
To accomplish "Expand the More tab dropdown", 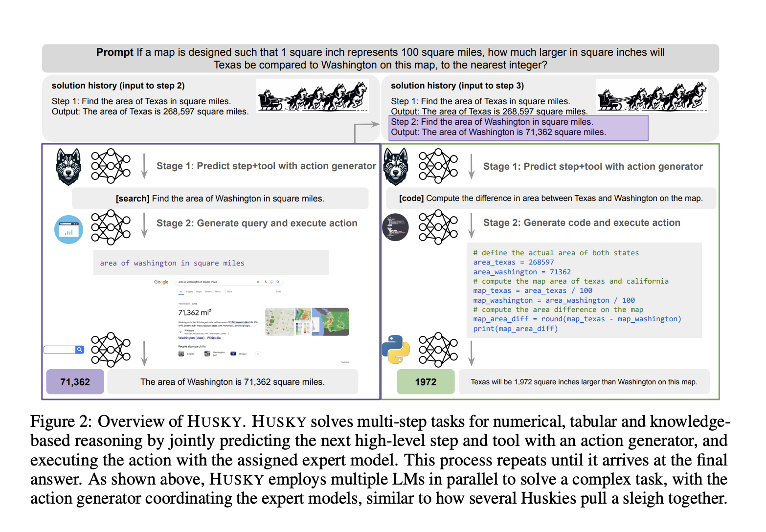I will point(229,291).
